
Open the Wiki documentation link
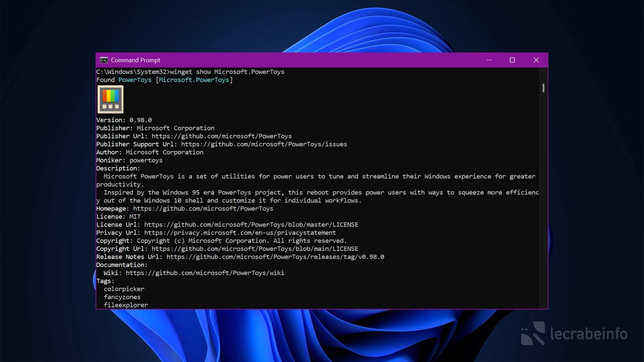(x=205, y=273)
